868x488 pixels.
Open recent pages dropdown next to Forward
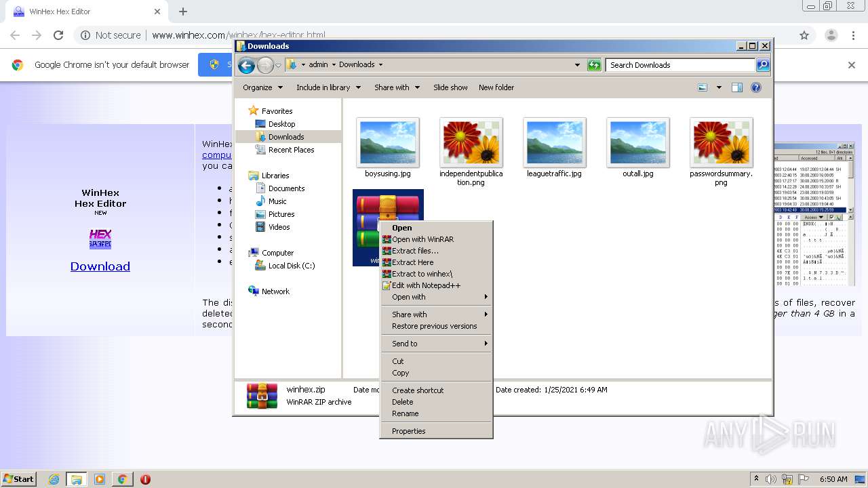click(x=278, y=66)
